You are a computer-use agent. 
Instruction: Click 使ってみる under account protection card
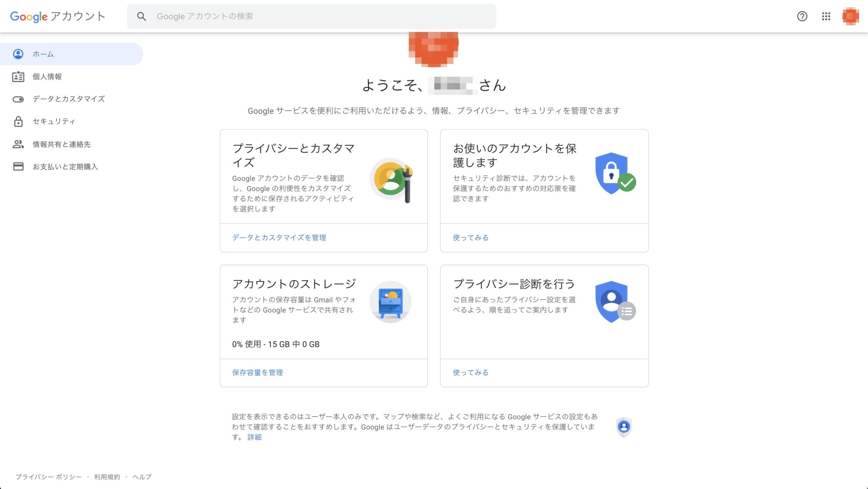point(471,238)
